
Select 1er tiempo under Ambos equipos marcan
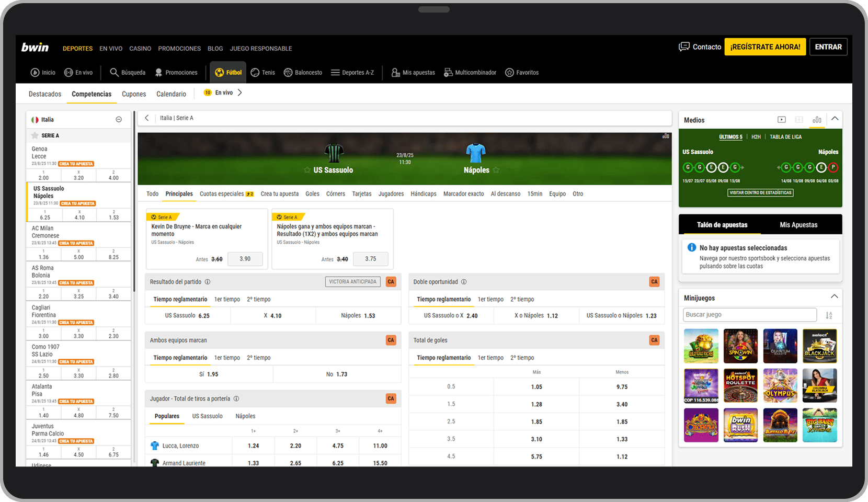[x=227, y=358]
